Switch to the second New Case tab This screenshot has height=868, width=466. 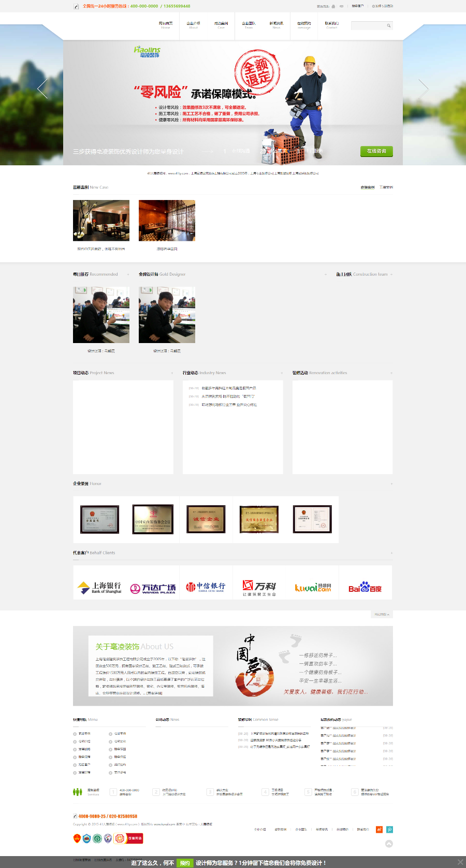pos(386,187)
